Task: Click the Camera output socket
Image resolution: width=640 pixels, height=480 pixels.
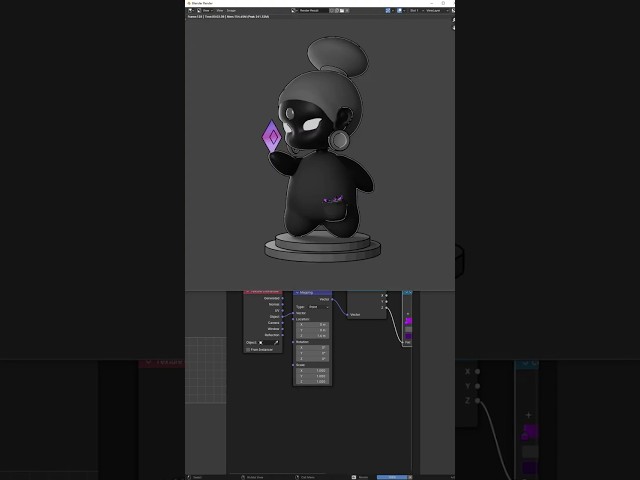Action: [282, 323]
